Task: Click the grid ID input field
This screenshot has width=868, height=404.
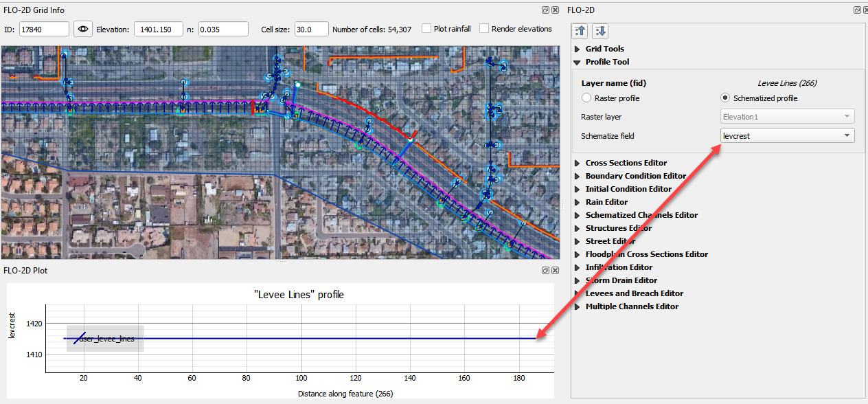Action: coord(44,29)
